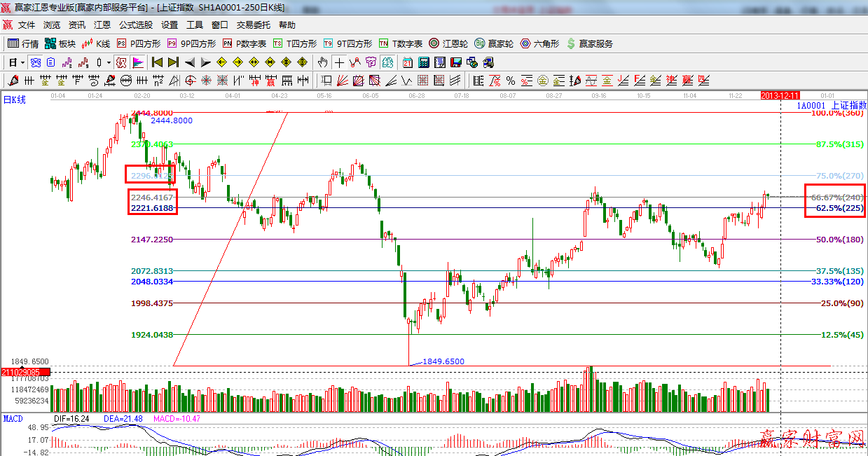The height and width of the screenshot is (456, 868).
Task: Open the 交易委托 menu
Action: click(x=253, y=25)
